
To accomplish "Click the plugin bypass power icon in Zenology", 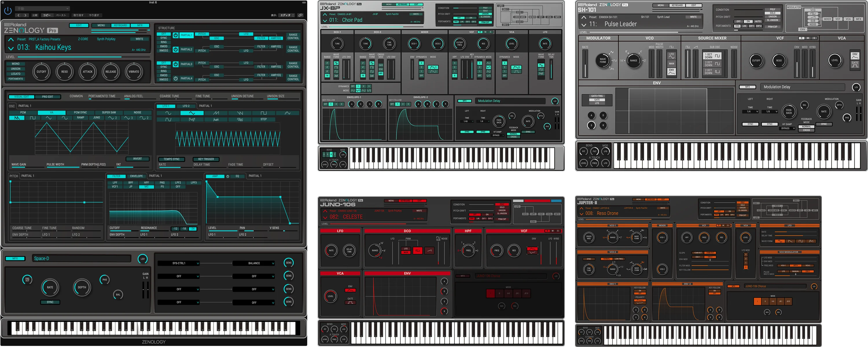I will (8, 10).
